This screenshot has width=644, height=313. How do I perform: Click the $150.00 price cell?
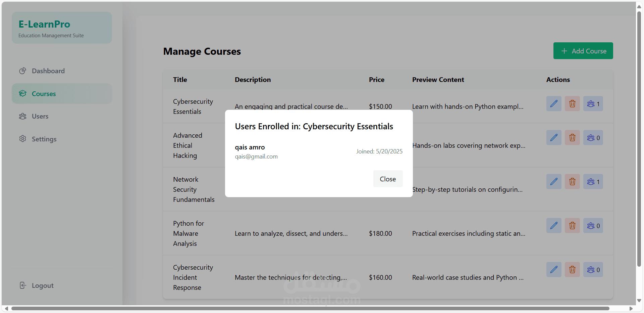tap(380, 106)
